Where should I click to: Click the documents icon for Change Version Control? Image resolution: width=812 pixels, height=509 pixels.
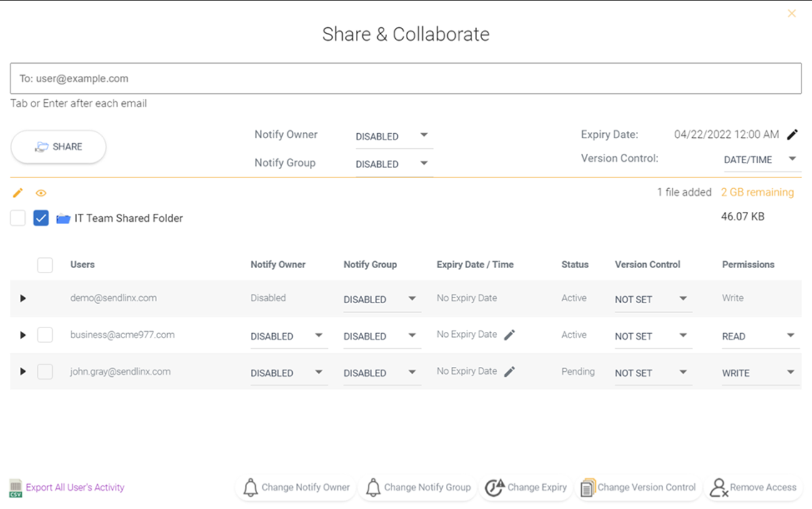587,487
